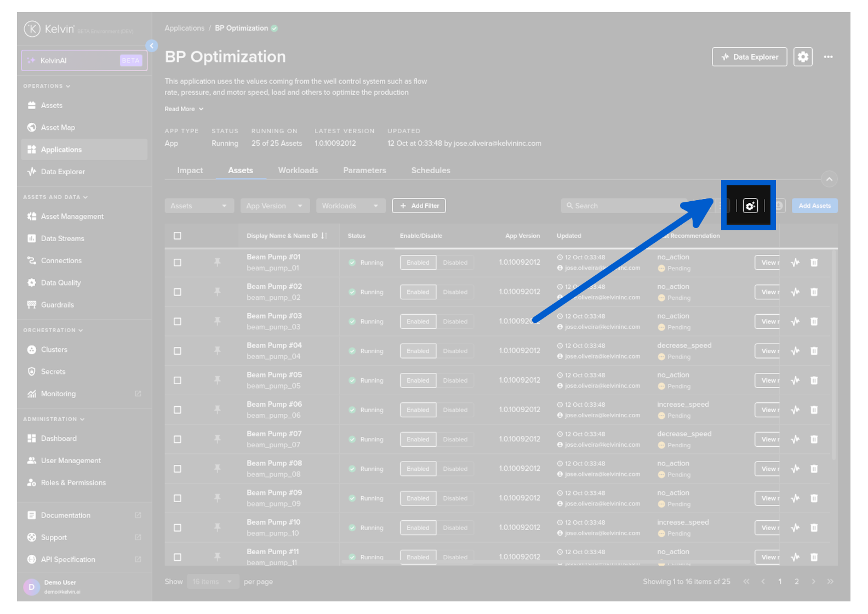The width and height of the screenshot is (868, 614).
Task: Collapse the left sidebar with arrow icon
Action: coord(152,46)
